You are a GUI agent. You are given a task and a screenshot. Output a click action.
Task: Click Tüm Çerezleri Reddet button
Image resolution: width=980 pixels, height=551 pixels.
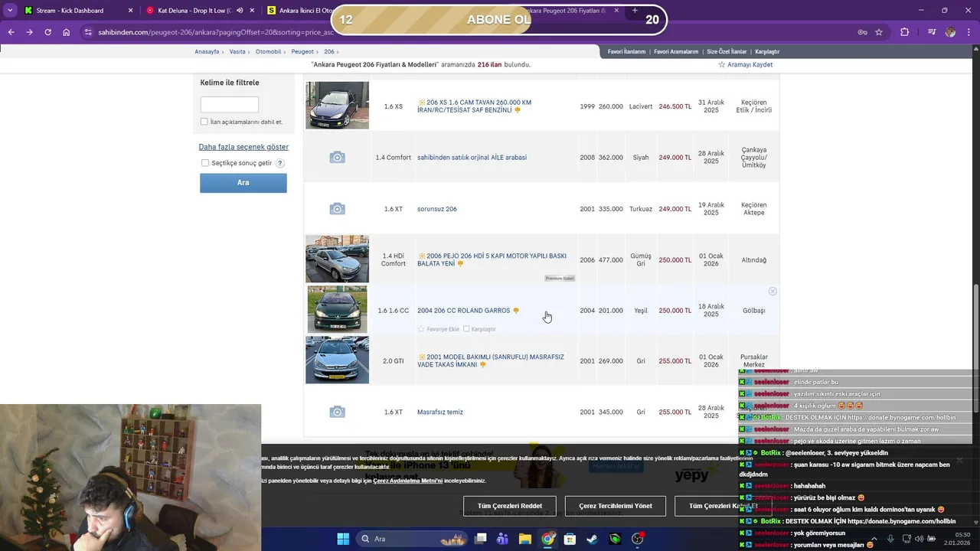pyautogui.click(x=510, y=506)
